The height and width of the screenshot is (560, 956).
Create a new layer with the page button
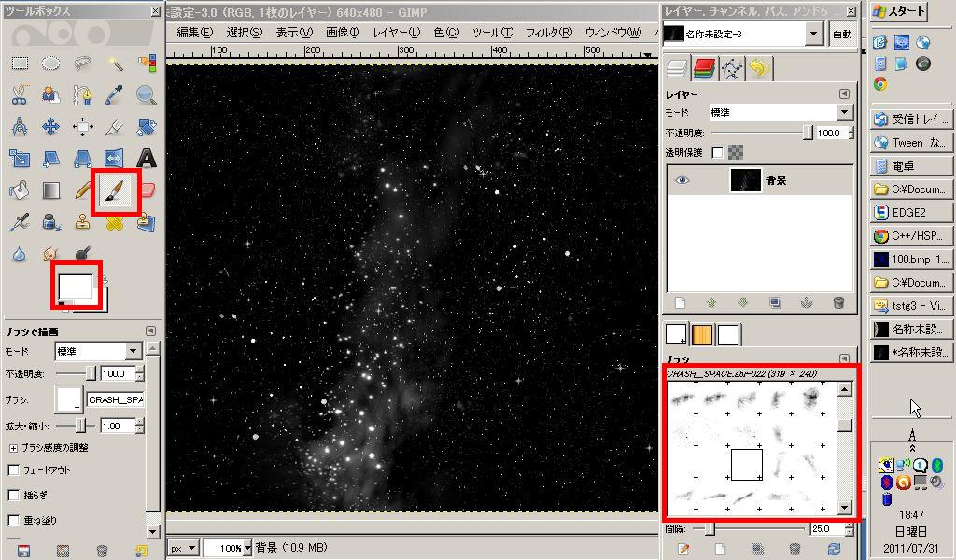tap(680, 302)
